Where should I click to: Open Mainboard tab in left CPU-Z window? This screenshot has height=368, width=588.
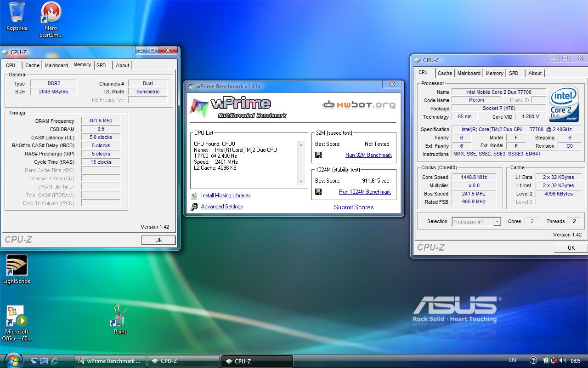pos(56,65)
